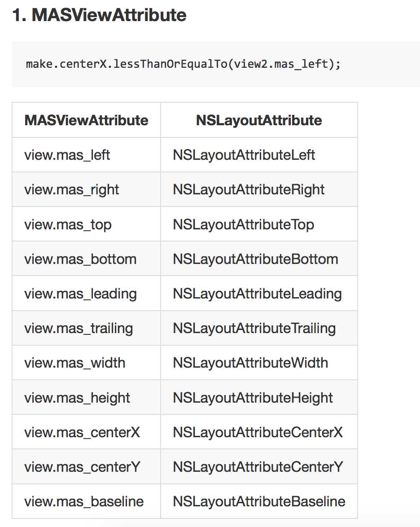Screen dimensions: 420x527
Task: Click the NSLayoutAttribute column header
Action: (x=259, y=120)
